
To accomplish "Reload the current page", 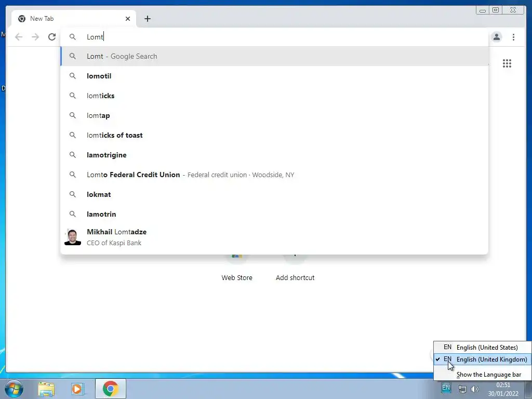I will pyautogui.click(x=52, y=37).
